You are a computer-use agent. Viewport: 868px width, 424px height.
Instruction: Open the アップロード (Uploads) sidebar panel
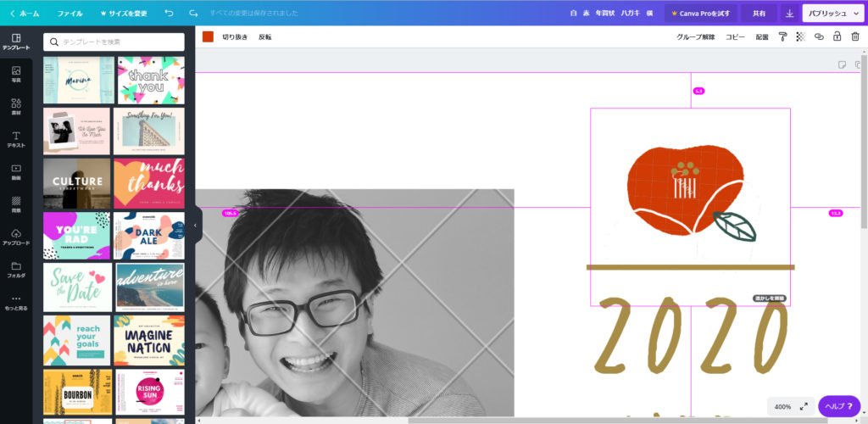click(16, 237)
